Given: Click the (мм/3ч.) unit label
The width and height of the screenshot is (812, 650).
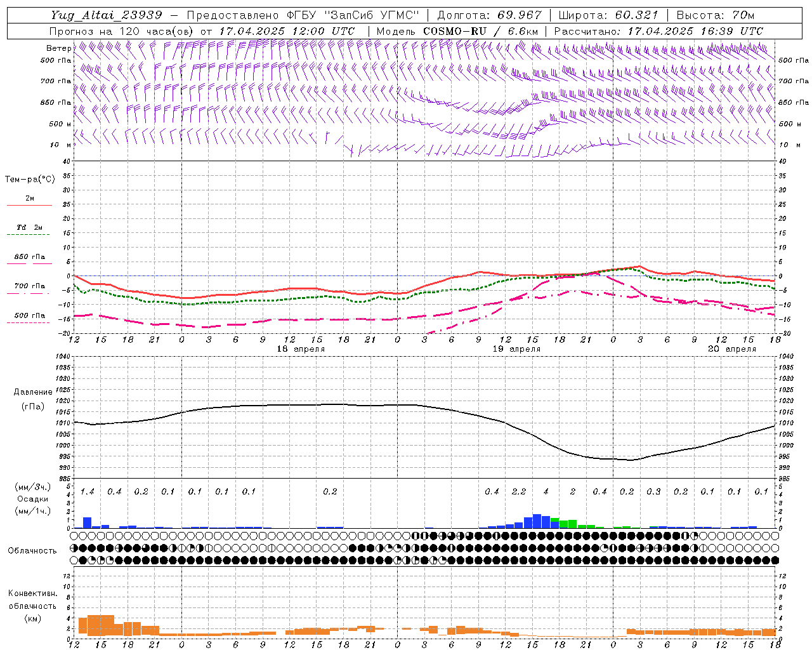Looking at the screenshot, I should [33, 487].
